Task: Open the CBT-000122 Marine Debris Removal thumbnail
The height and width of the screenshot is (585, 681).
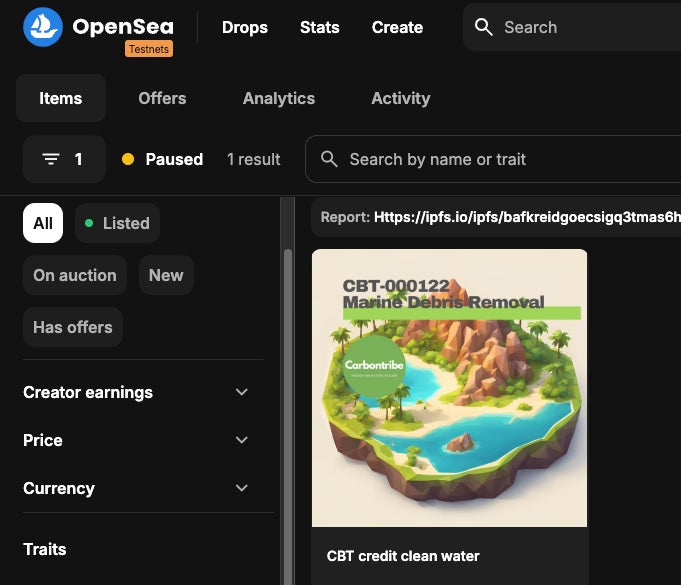Action: pos(449,388)
